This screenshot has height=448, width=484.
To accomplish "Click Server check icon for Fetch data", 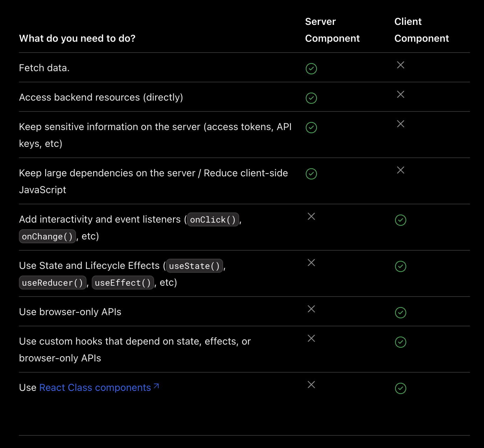I will 311,69.
